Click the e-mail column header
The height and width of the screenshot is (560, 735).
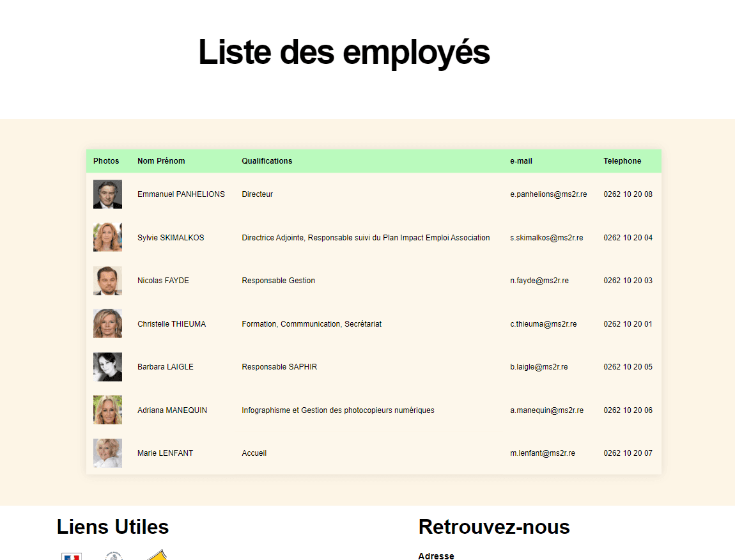click(x=521, y=161)
